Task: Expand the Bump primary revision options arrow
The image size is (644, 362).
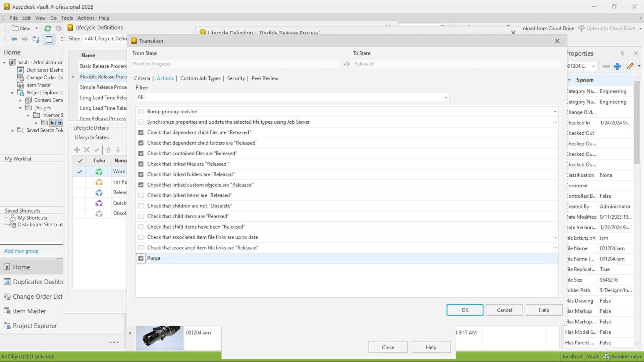Action: point(555,112)
